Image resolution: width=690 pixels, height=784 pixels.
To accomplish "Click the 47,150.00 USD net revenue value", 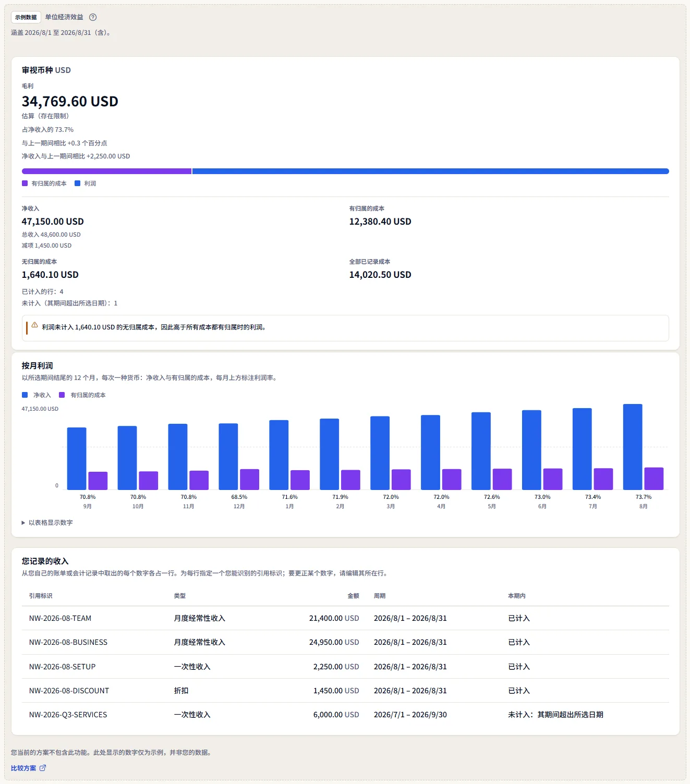I will [x=53, y=222].
